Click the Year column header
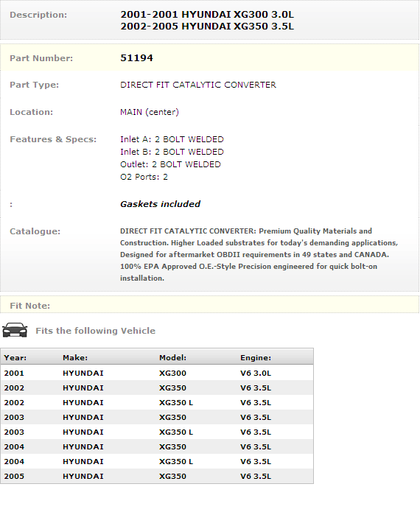This screenshot has width=420, height=512. pos(15,357)
